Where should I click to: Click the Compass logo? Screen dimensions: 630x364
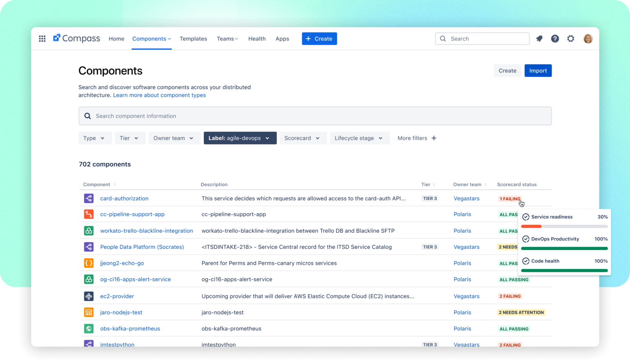point(76,38)
